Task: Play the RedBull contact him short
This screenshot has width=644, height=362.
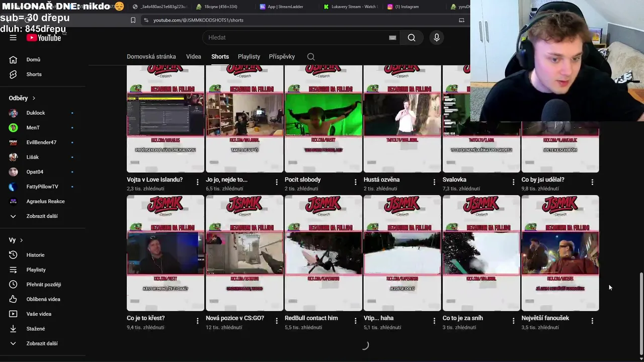Action: [324, 253]
